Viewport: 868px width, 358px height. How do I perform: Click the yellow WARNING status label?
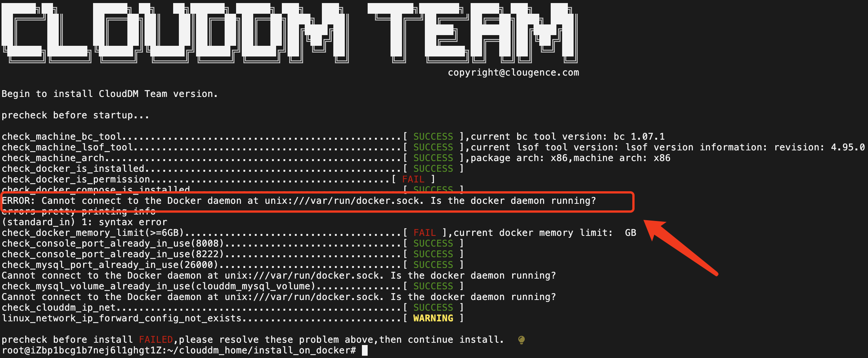(433, 318)
